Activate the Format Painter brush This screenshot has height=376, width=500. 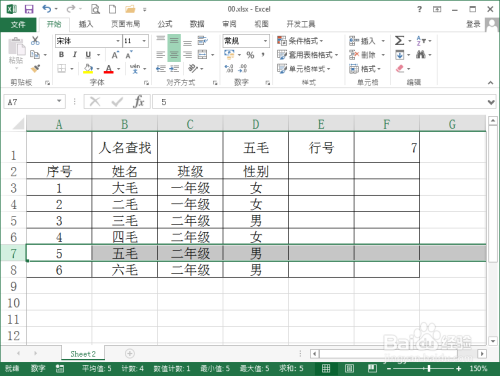click(35, 68)
